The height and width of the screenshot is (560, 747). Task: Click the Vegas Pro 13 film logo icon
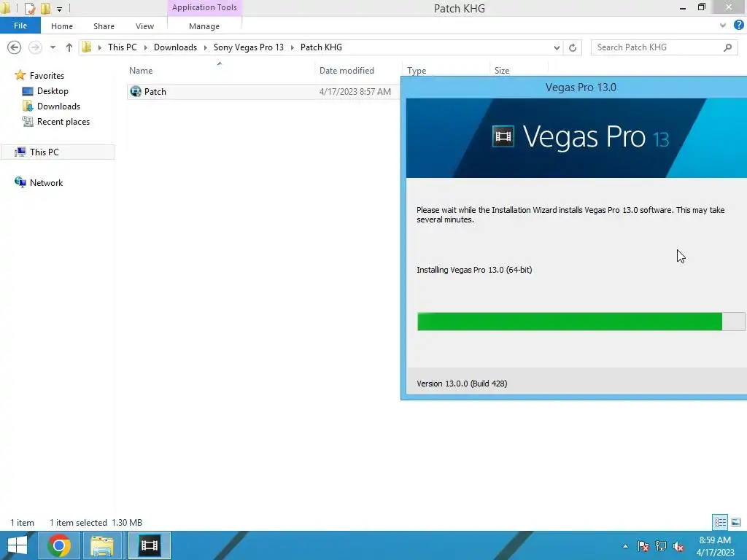[x=503, y=136]
